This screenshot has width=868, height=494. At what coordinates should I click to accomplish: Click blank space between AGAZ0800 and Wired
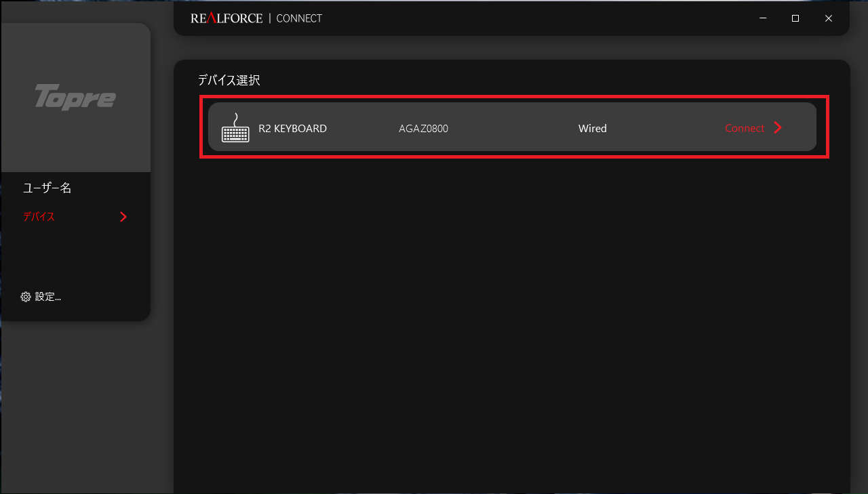point(512,128)
